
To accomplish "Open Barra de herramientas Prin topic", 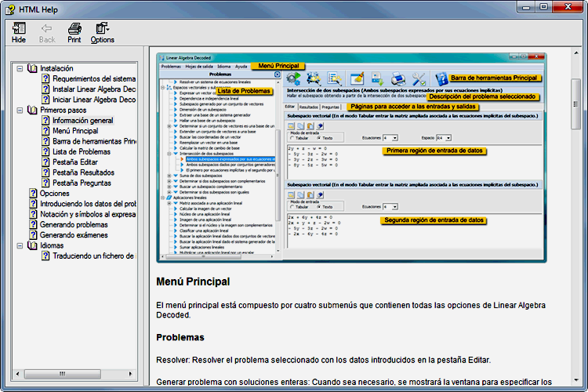I will (x=94, y=141).
